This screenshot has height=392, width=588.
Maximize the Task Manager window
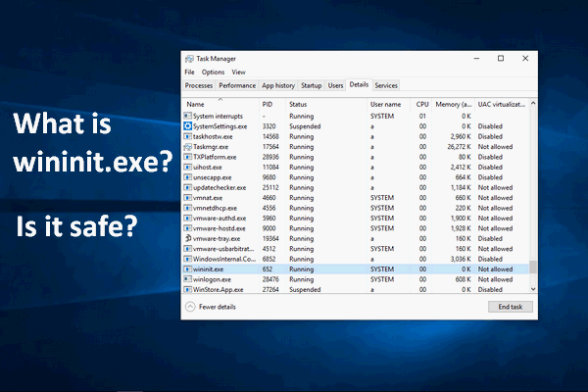[501, 59]
